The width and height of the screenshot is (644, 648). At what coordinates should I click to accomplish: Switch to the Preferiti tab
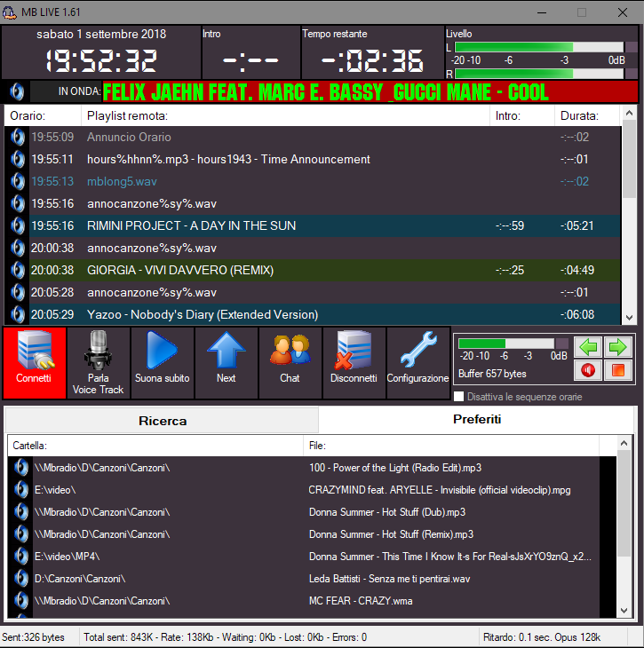pos(476,420)
